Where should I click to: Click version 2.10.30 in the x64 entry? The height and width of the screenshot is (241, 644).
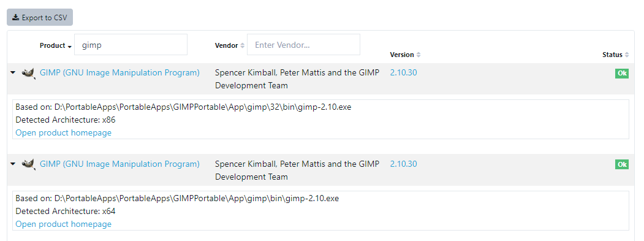point(403,164)
